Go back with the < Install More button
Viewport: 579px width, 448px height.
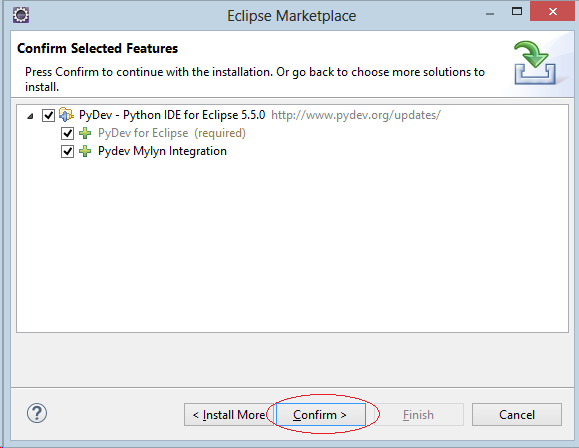click(229, 415)
